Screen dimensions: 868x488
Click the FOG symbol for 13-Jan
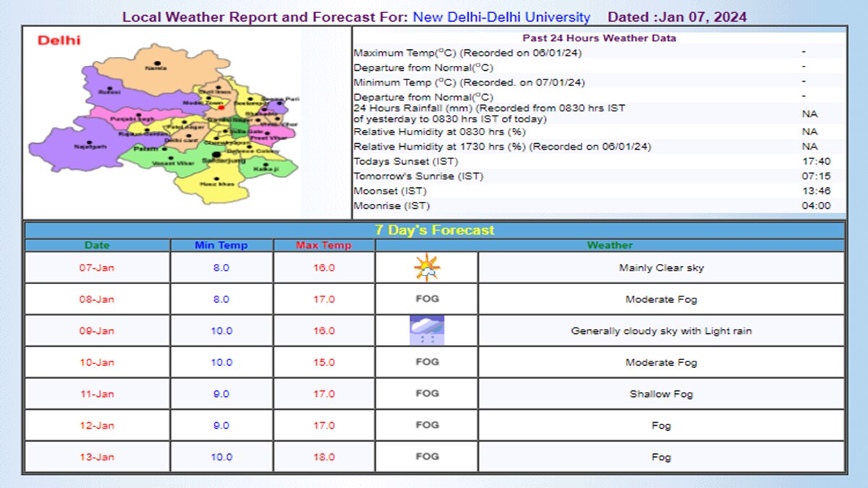(426, 457)
